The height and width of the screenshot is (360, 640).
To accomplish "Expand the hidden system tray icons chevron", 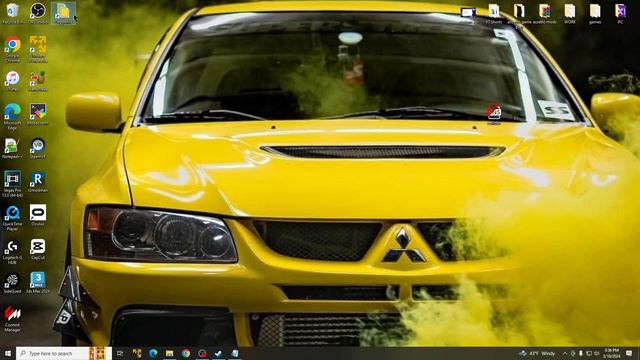I will pyautogui.click(x=565, y=353).
